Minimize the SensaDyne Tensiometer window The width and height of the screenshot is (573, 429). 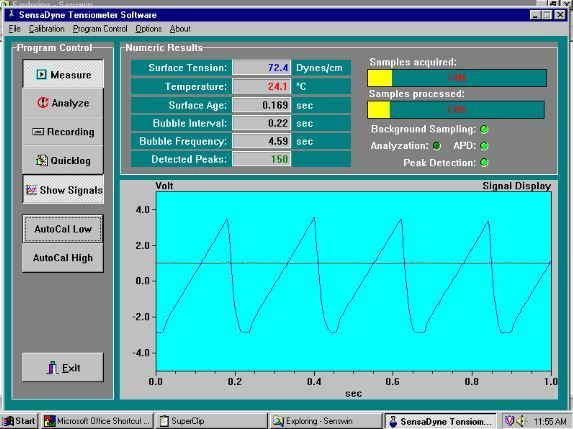(x=535, y=15)
